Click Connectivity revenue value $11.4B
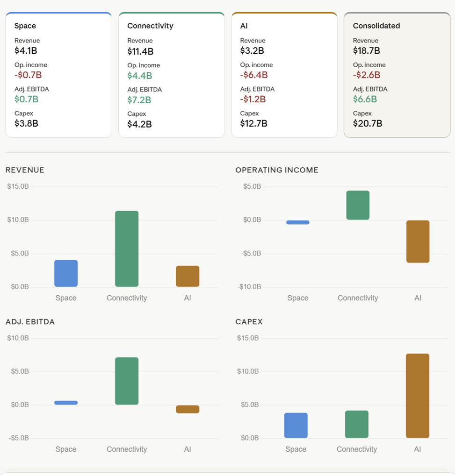The image size is (455, 476). pos(140,51)
